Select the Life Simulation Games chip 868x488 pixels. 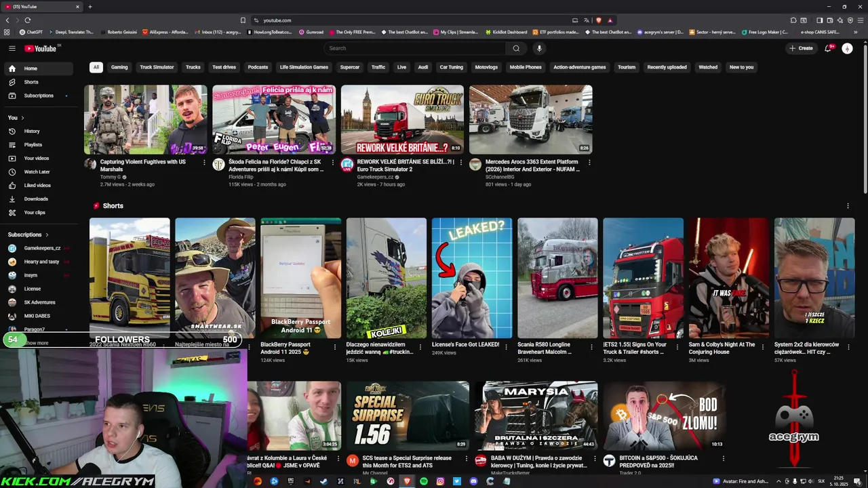304,67
